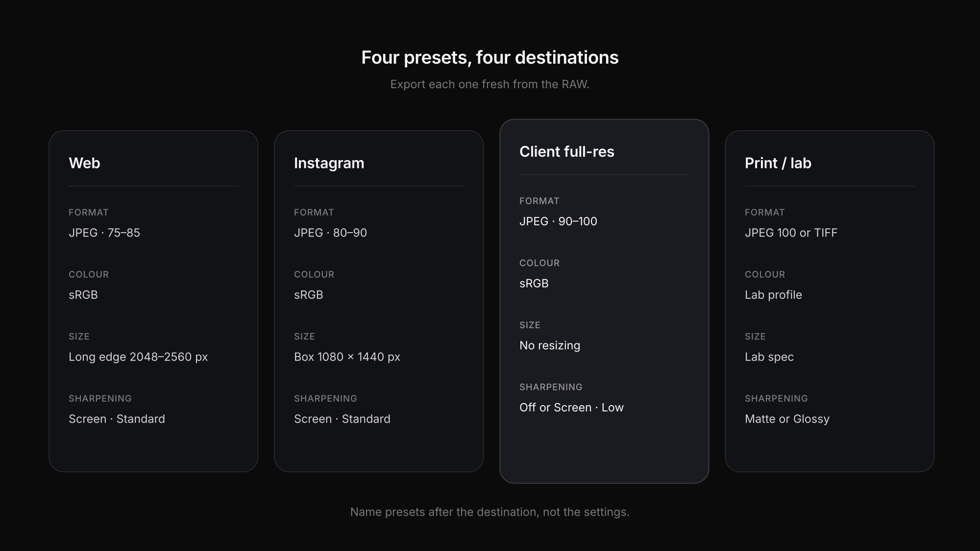Click sRGB value in Client full-res card

534,284
